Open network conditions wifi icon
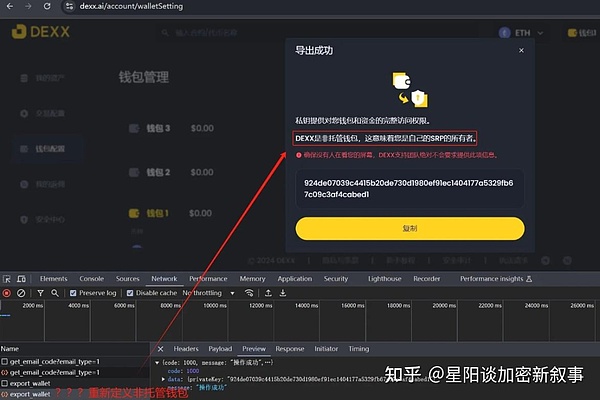 [249, 293]
